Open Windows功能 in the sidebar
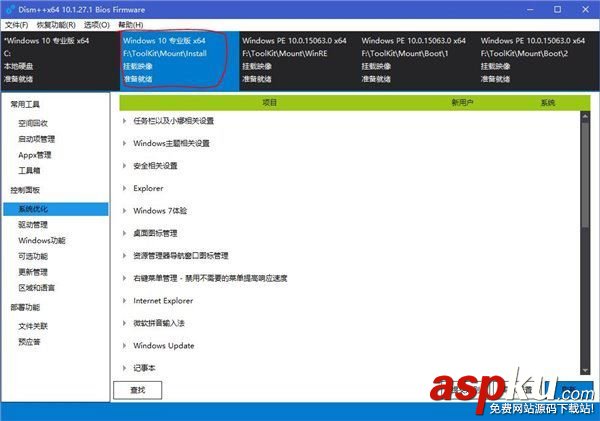The image size is (600, 421). [42, 240]
